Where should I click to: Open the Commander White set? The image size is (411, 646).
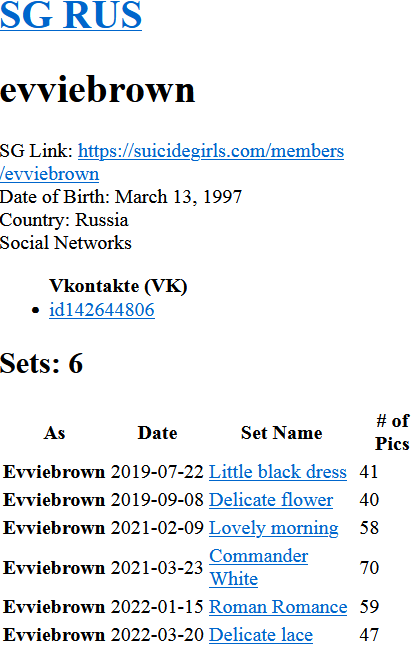[258, 567]
